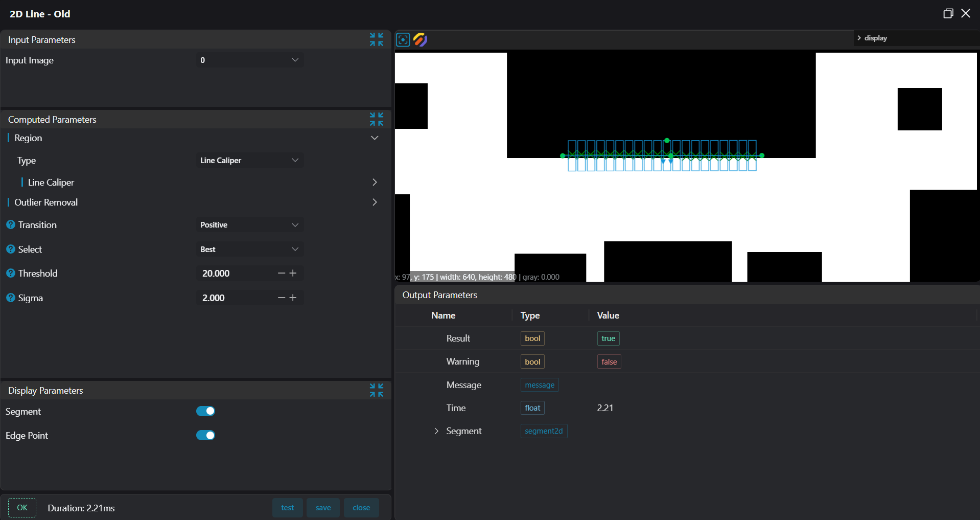980x520 pixels.
Task: Expand the Segment output row
Action: [x=436, y=431]
